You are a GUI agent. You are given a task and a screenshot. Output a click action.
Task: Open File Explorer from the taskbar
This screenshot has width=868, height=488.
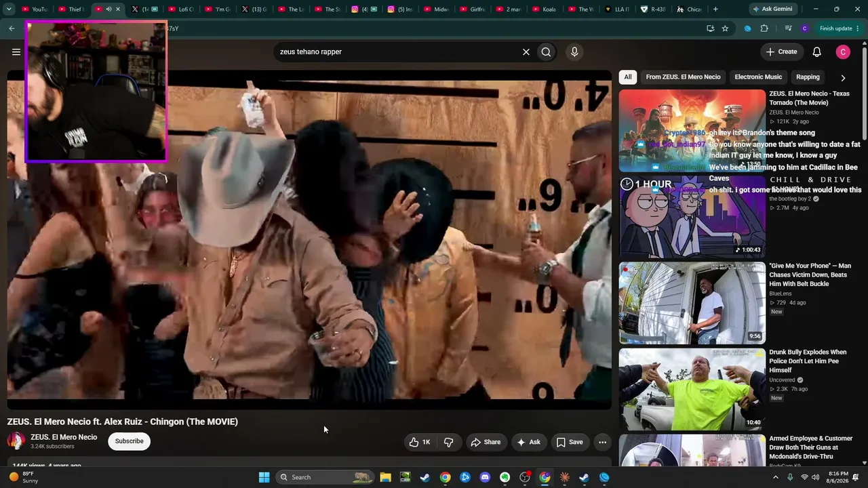pyautogui.click(x=385, y=477)
